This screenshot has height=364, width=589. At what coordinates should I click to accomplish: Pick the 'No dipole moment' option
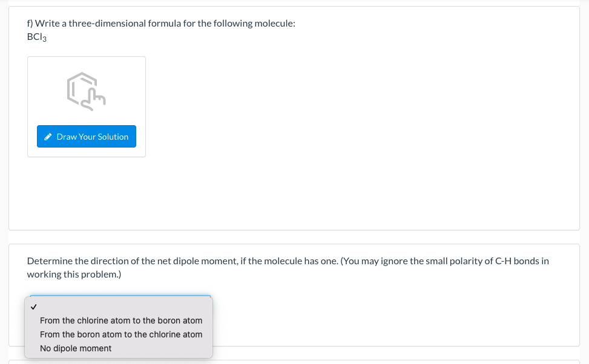pos(76,348)
